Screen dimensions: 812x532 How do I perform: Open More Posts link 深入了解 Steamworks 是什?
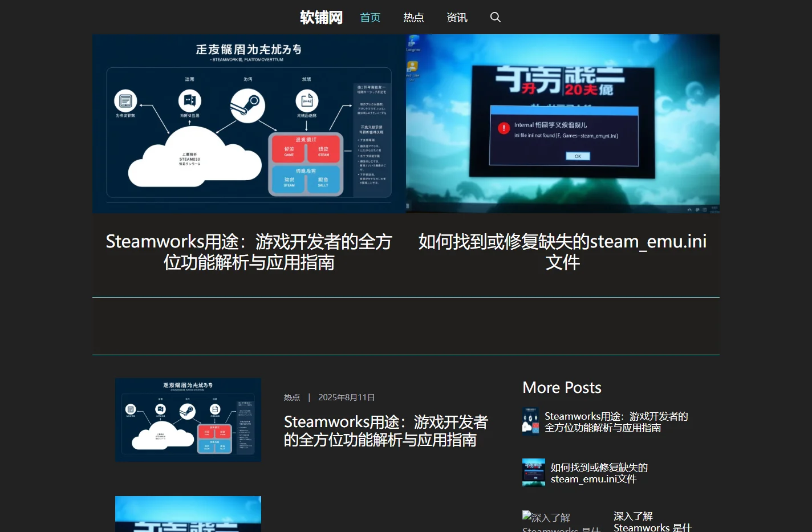[x=653, y=522]
